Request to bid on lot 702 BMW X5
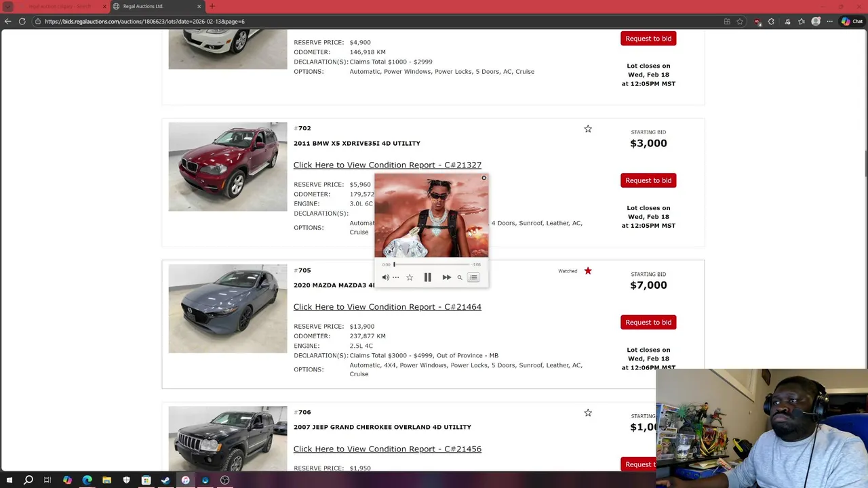Screen dimensions: 868x488 [x=648, y=180]
